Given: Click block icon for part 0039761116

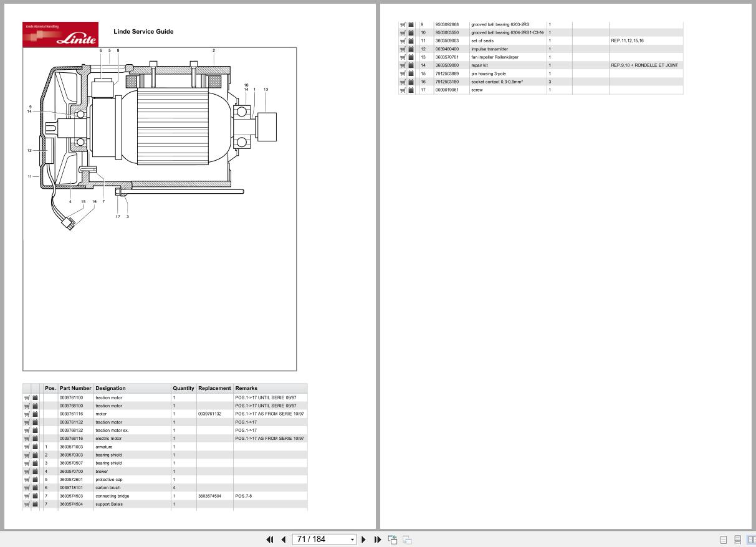Looking at the screenshot, I should (36, 414).
